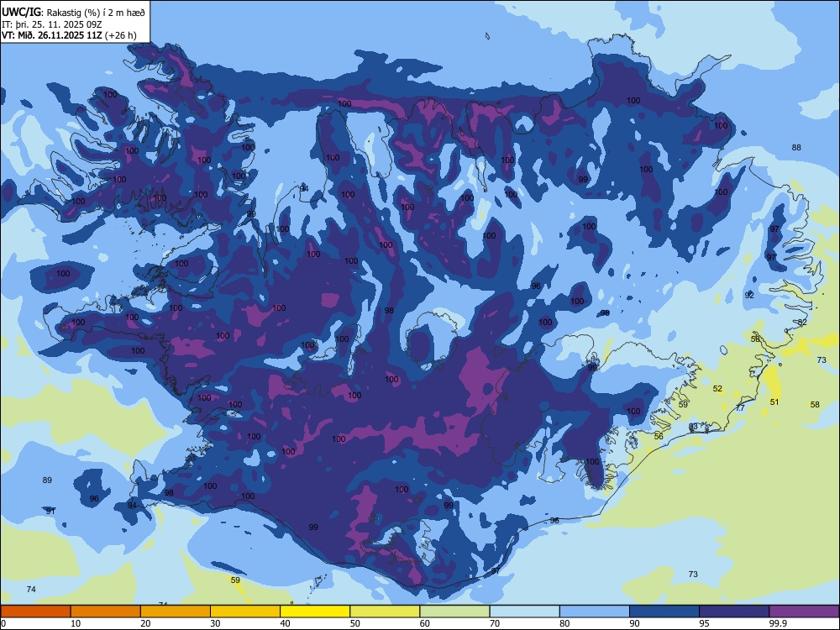Click the legend tick label '0'

[x=3, y=623]
